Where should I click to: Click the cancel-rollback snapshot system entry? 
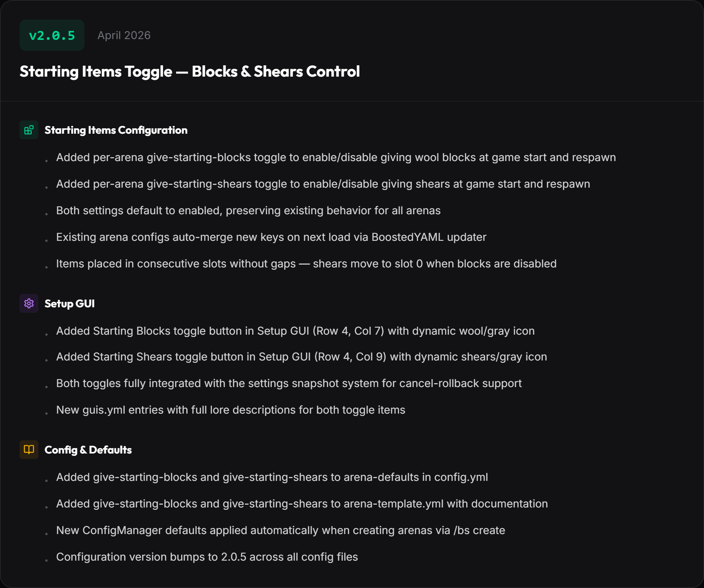(x=289, y=383)
